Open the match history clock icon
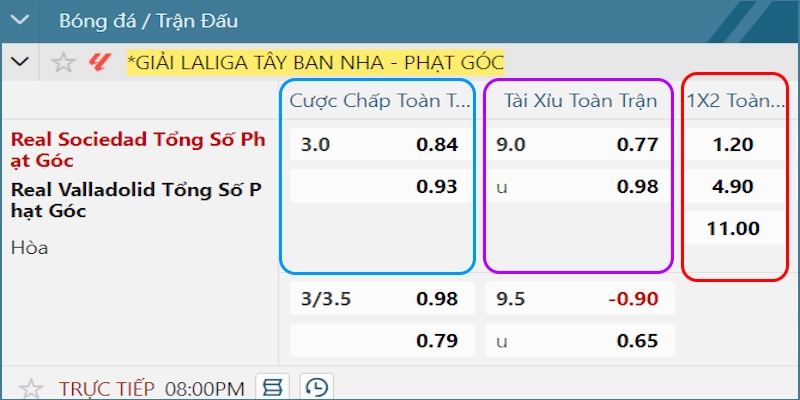Image resolution: width=800 pixels, height=400 pixels. [x=317, y=387]
